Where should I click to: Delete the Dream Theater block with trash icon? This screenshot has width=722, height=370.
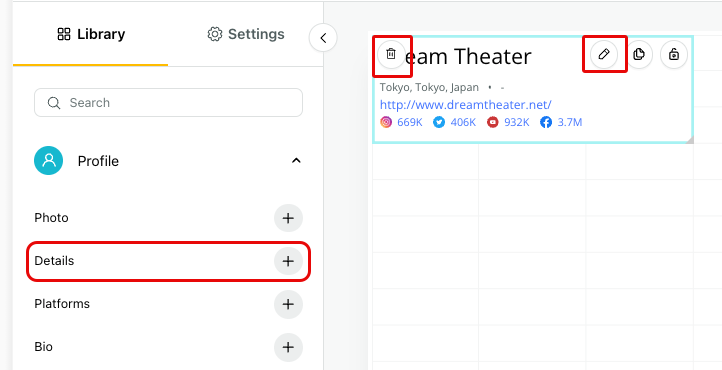[391, 54]
